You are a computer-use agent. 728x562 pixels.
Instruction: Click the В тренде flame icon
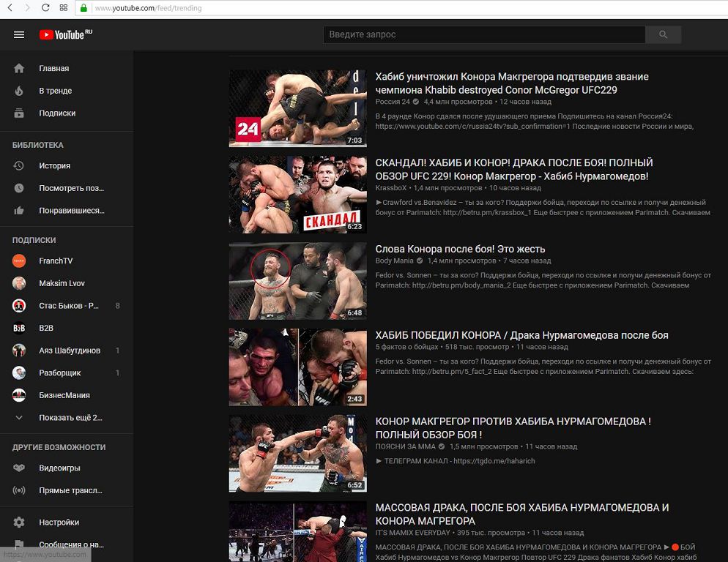(19, 91)
